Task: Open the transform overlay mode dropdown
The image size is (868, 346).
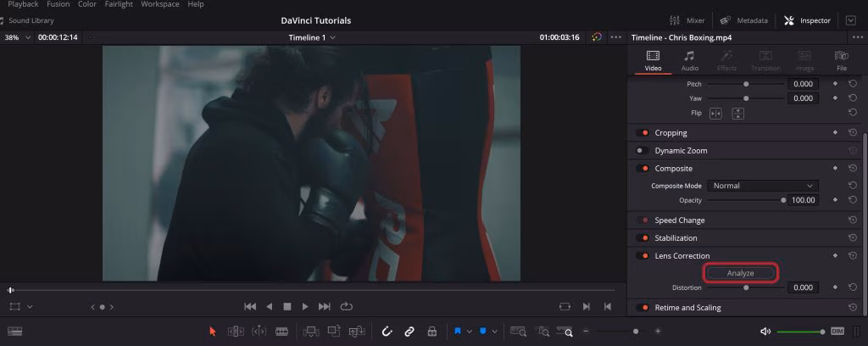Action: coord(30,307)
